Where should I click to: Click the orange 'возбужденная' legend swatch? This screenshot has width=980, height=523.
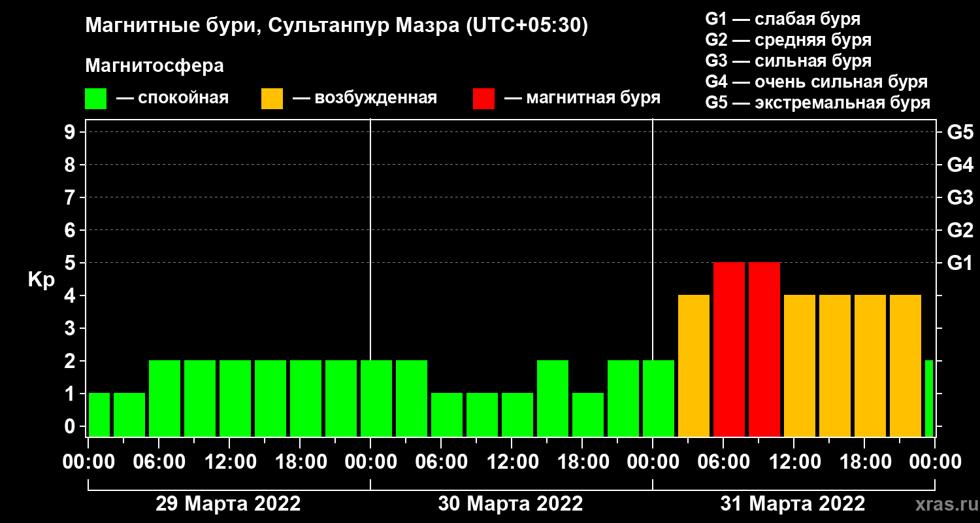click(x=272, y=99)
